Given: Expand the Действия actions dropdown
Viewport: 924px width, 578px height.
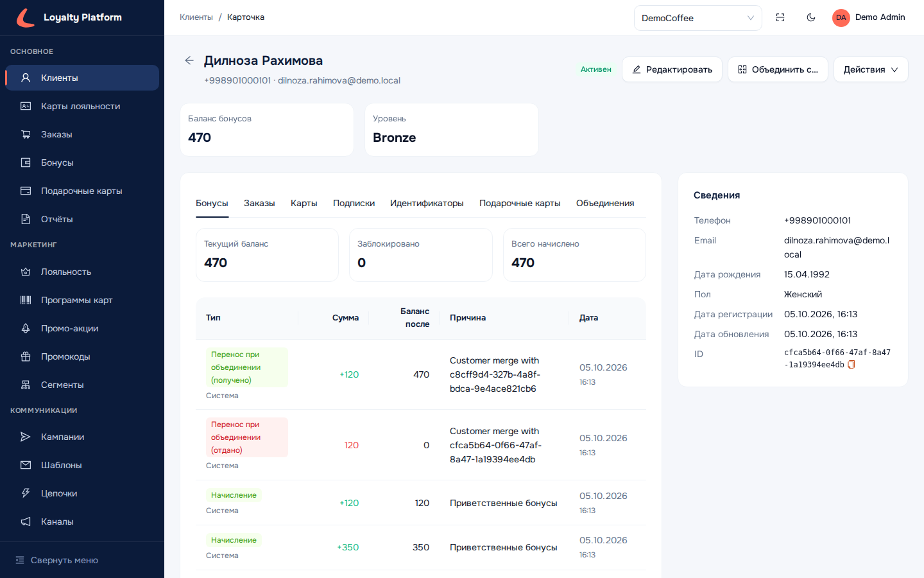Looking at the screenshot, I should (x=871, y=69).
